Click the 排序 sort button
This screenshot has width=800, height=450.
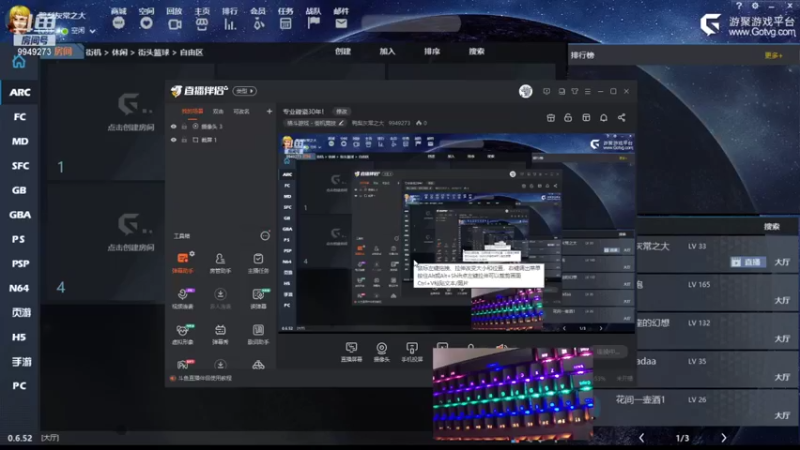tap(432, 52)
